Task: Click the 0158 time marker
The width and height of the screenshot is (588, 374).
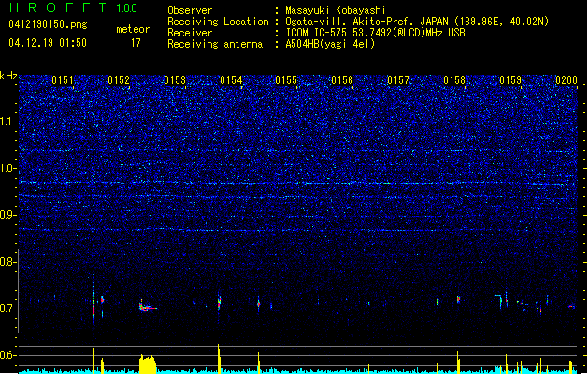Action: pos(454,80)
